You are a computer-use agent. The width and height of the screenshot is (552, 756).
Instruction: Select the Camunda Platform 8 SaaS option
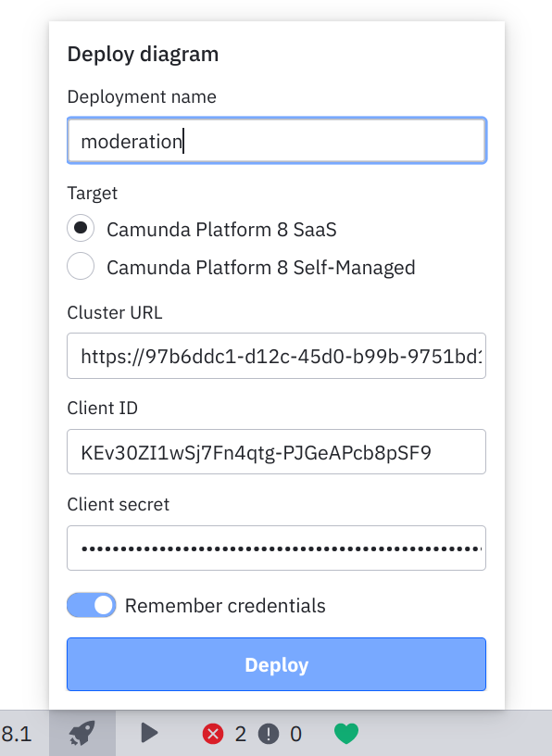81,228
